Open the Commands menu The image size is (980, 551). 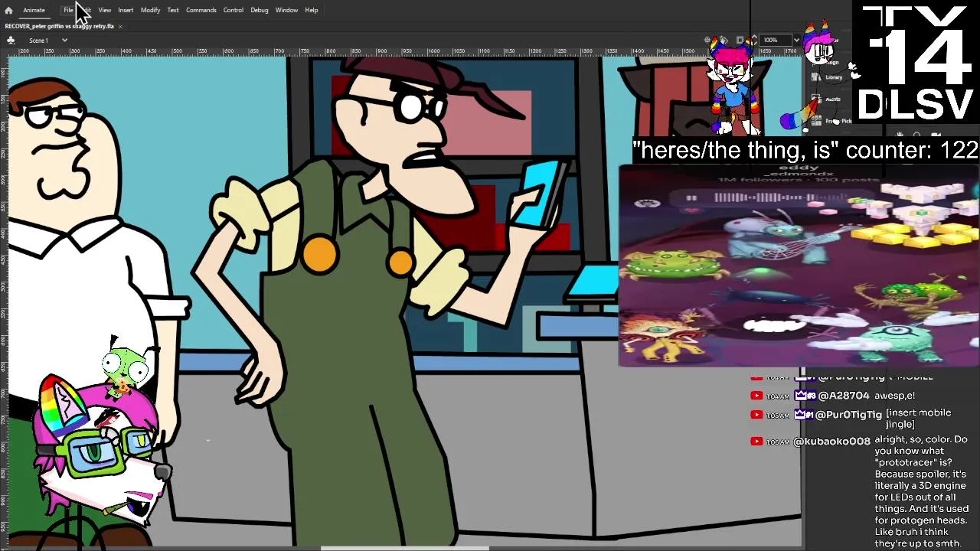pyautogui.click(x=201, y=10)
